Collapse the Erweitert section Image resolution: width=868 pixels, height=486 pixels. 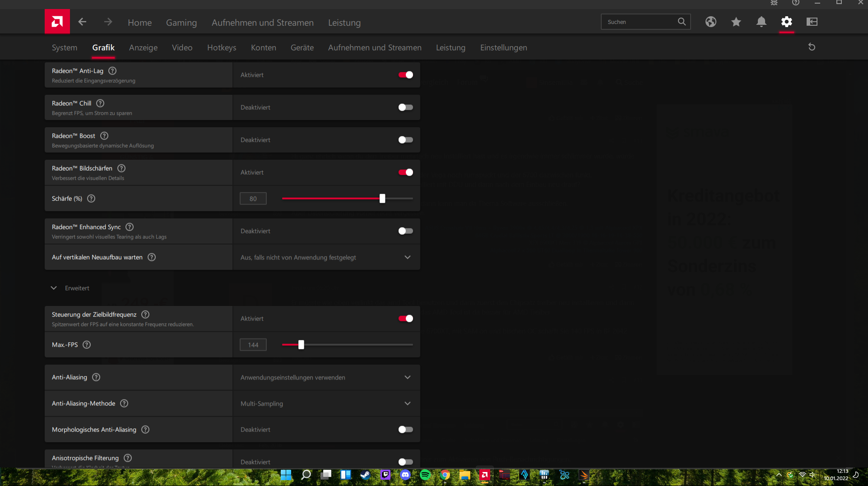[70, 288]
